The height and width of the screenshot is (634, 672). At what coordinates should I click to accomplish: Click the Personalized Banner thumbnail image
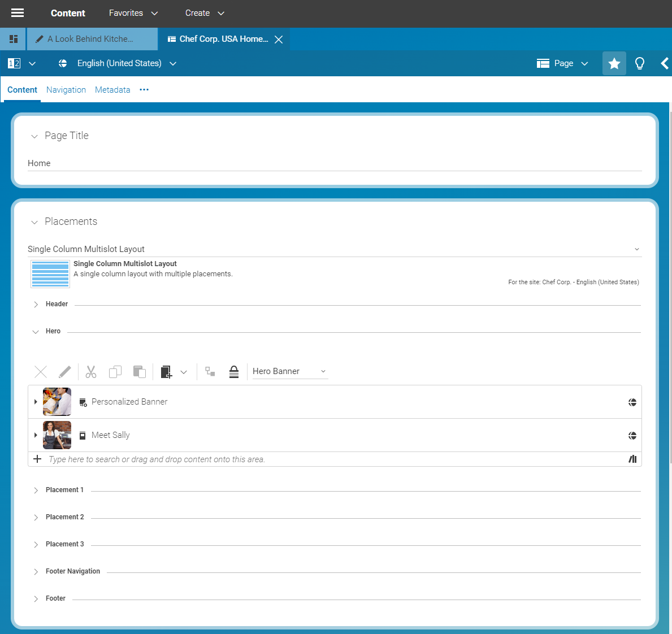(57, 401)
